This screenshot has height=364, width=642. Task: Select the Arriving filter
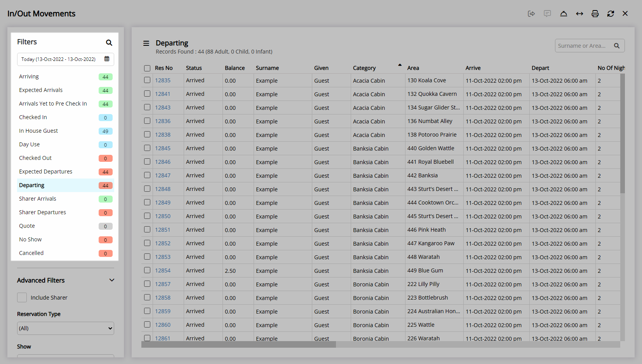point(65,77)
